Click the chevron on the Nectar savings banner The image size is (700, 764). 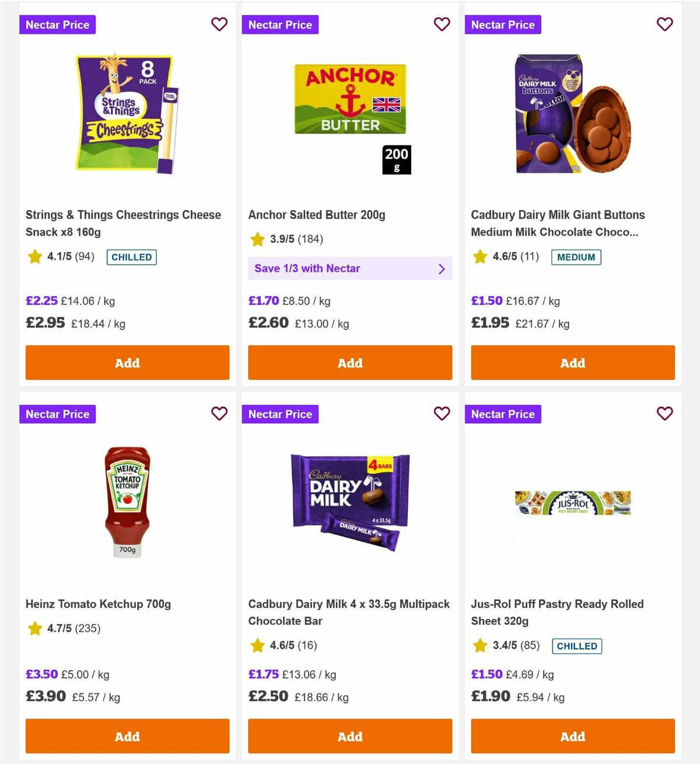click(442, 268)
